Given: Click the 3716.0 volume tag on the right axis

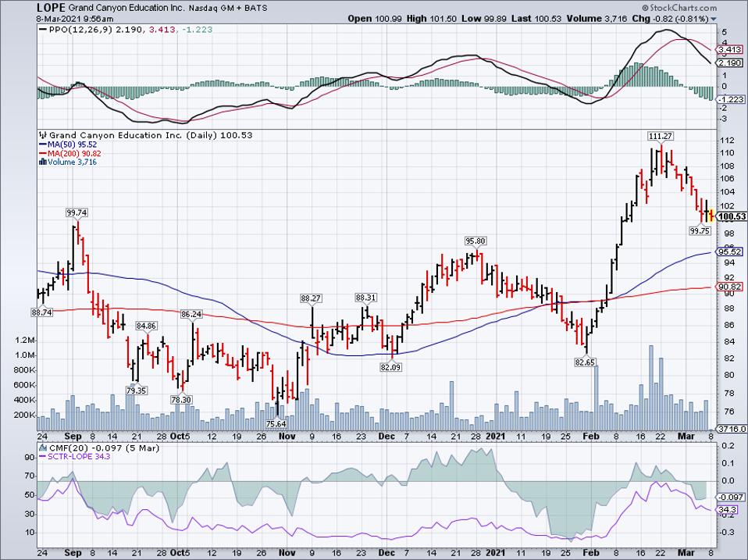Looking at the screenshot, I should coord(732,430).
